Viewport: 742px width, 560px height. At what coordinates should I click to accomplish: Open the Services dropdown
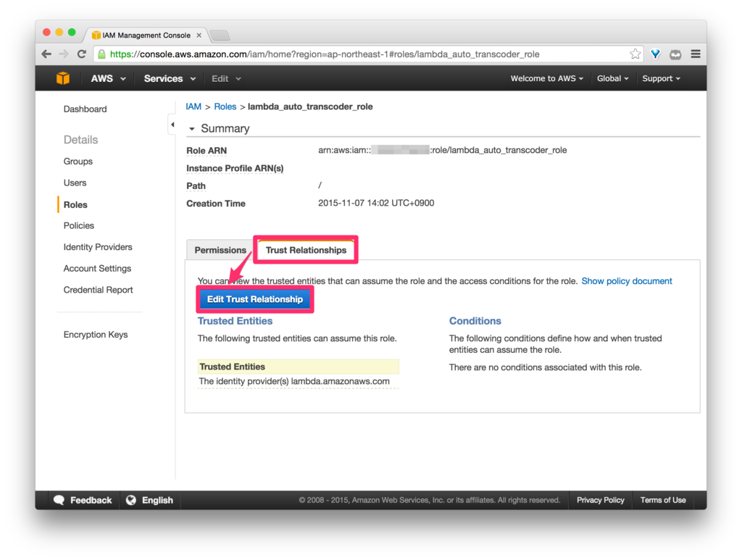170,78
